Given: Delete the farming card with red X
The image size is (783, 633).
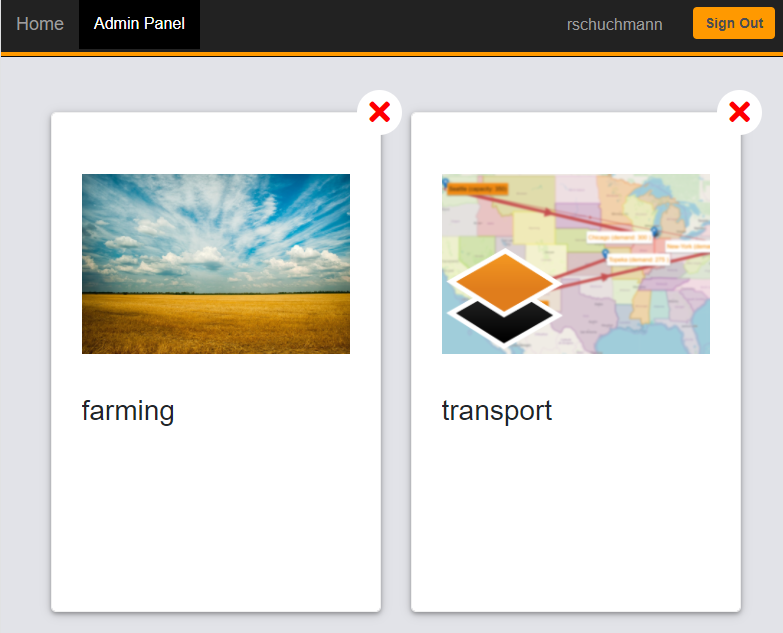Looking at the screenshot, I should point(379,112).
